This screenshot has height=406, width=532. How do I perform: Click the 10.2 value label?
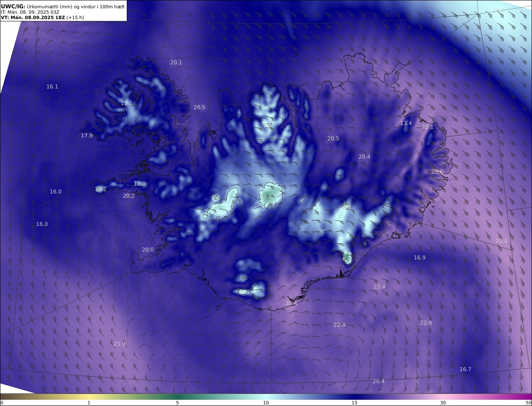[x=101, y=189]
